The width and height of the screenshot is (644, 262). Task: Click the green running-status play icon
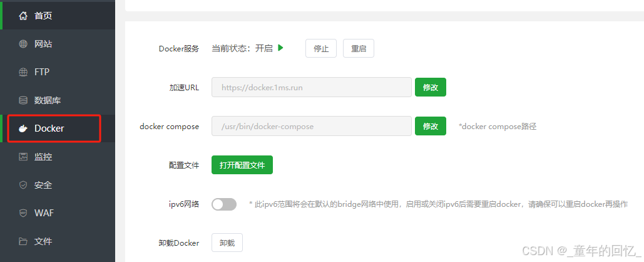pyautogui.click(x=280, y=48)
